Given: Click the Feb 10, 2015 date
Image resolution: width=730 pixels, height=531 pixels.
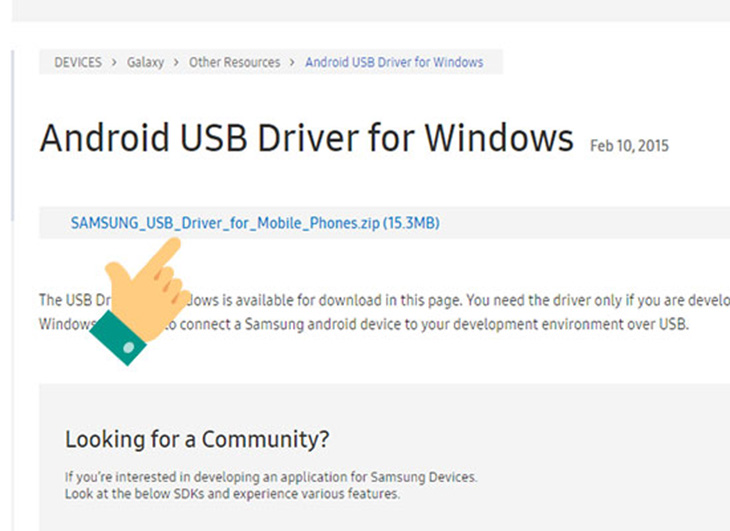Looking at the screenshot, I should [629, 146].
